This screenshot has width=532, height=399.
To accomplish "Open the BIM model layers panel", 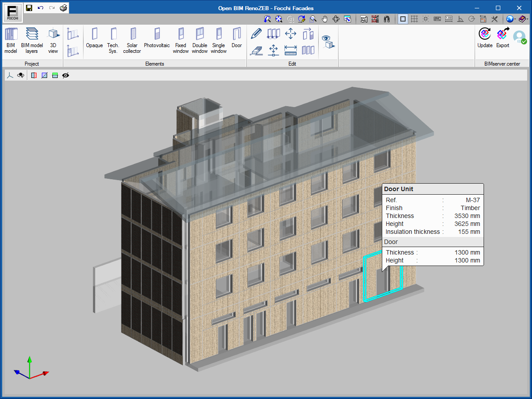I will click(32, 41).
